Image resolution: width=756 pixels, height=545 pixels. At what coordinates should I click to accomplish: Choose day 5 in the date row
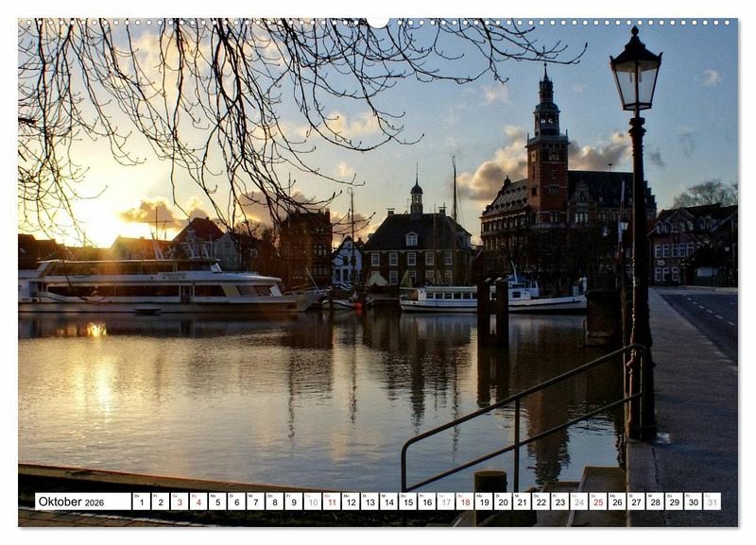click(x=217, y=502)
